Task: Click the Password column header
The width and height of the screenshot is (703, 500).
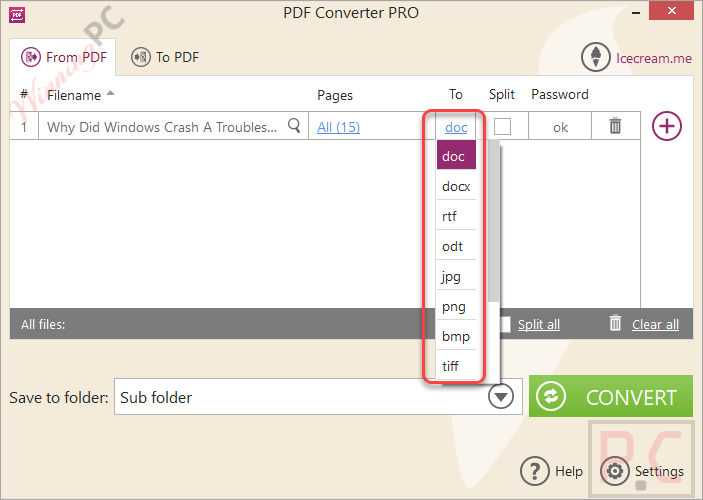Action: coord(560,94)
